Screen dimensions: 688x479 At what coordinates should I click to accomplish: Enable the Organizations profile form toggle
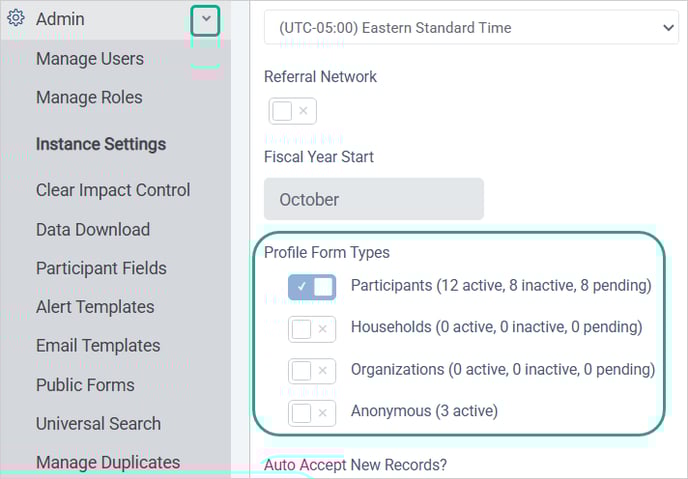point(312,371)
